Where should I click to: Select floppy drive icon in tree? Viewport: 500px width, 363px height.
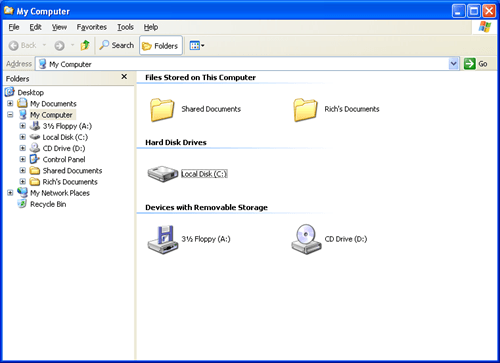[x=35, y=126]
